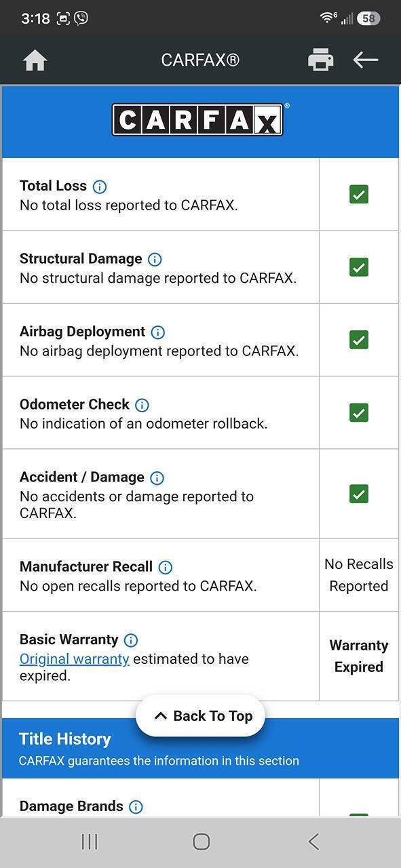View Odometer Check info tooltip
The height and width of the screenshot is (868, 401).
pos(142,405)
